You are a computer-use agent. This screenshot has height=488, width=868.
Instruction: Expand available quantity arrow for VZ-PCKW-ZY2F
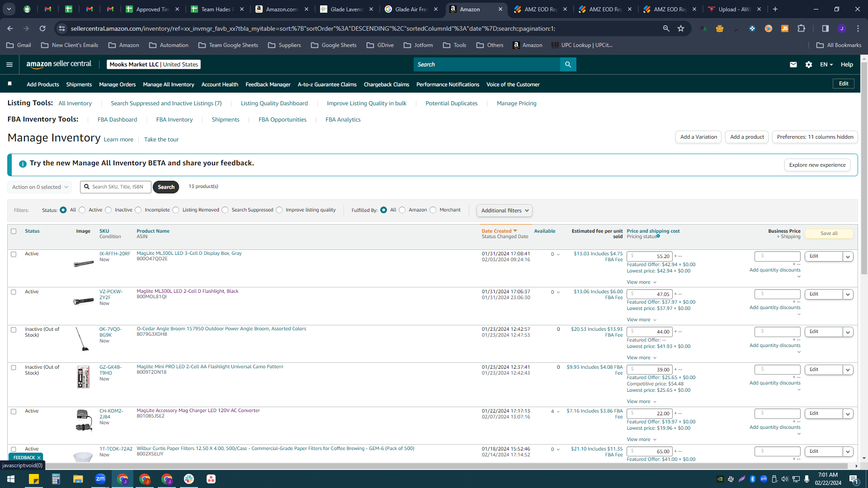coord(558,292)
